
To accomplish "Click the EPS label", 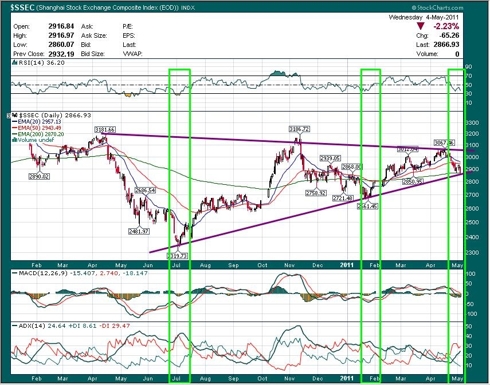I will tap(128, 35).
